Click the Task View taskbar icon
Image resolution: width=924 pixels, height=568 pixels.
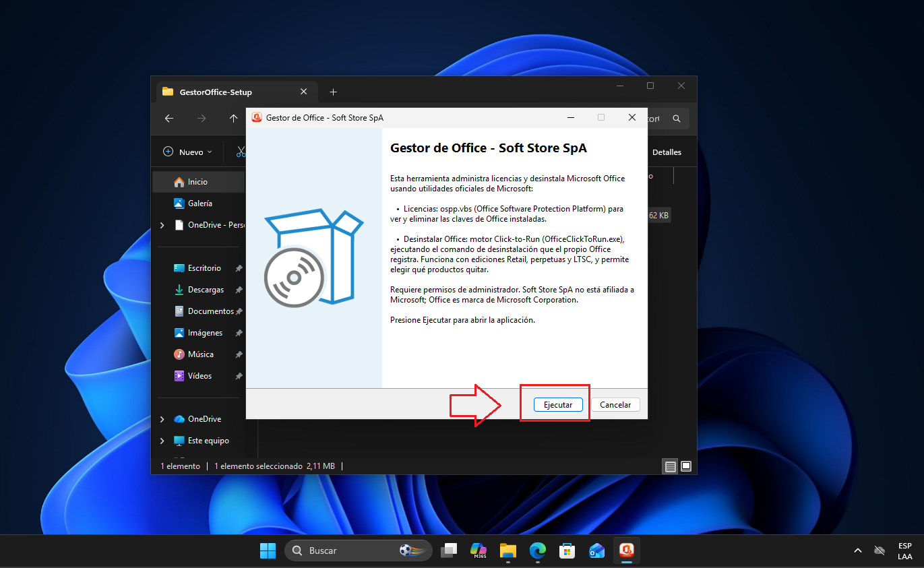coord(449,550)
